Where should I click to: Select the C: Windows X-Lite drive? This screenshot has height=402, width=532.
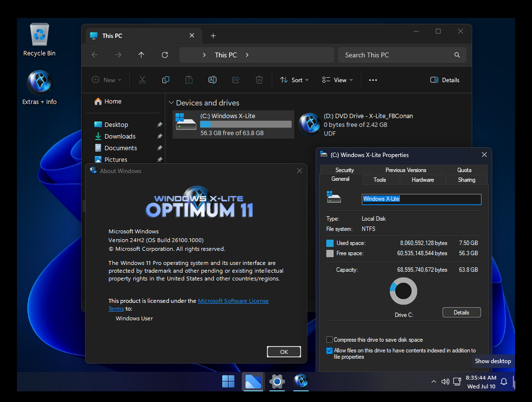pyautogui.click(x=233, y=125)
